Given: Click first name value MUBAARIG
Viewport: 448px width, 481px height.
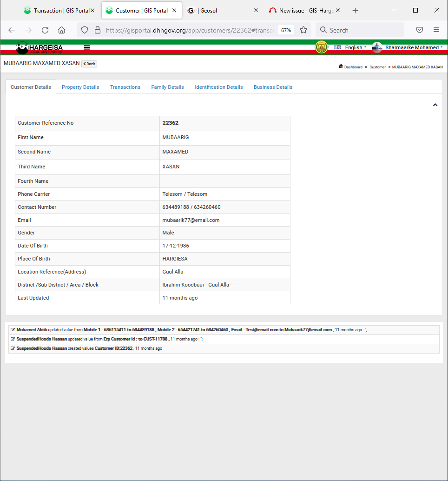Looking at the screenshot, I should (176, 137).
